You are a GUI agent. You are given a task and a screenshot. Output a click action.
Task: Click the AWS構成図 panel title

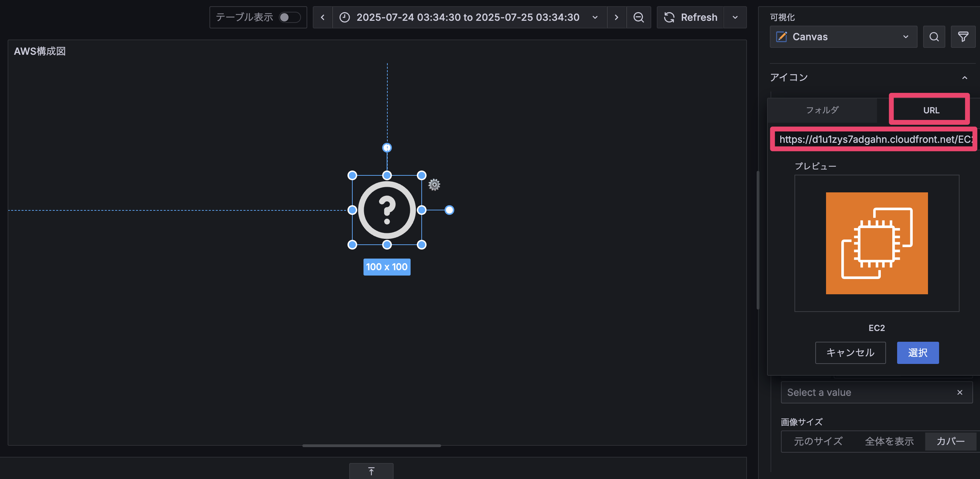[40, 51]
